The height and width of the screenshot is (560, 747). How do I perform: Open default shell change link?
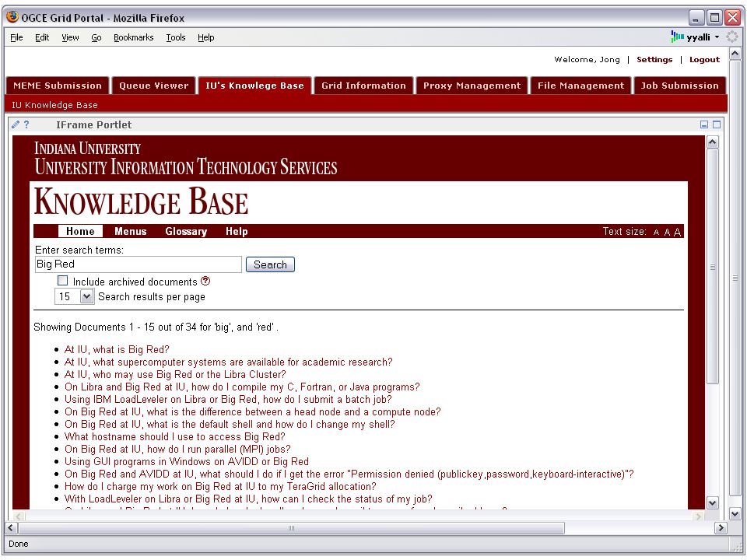[x=230, y=424]
